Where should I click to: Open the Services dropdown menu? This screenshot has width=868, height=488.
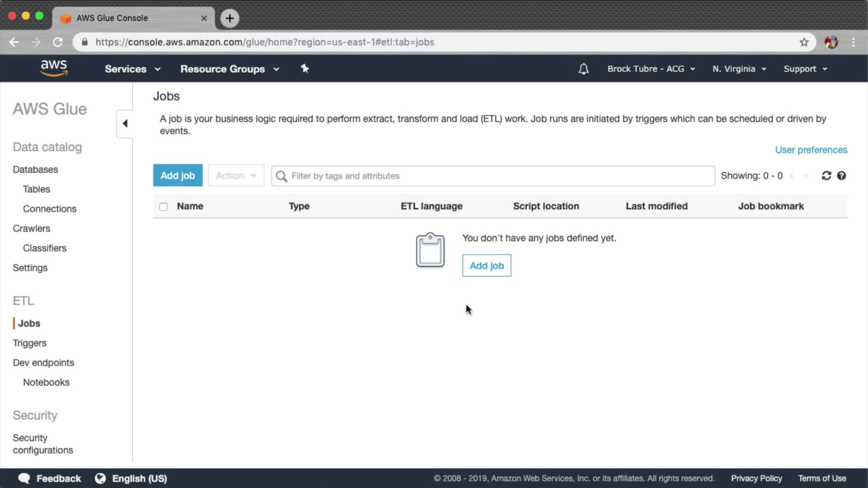(132, 69)
